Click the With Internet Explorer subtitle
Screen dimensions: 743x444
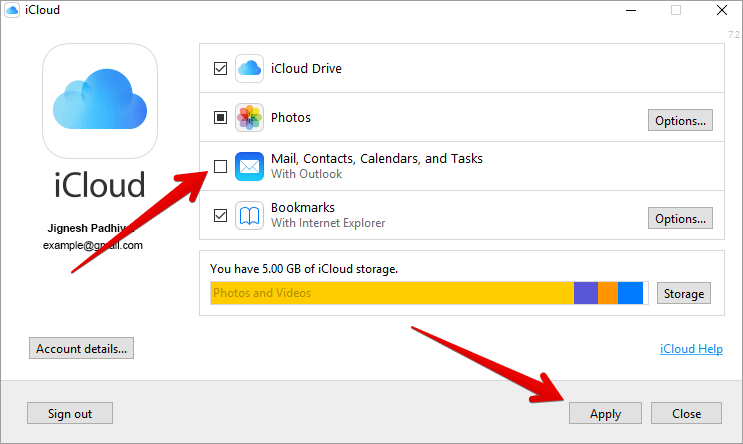(x=328, y=223)
